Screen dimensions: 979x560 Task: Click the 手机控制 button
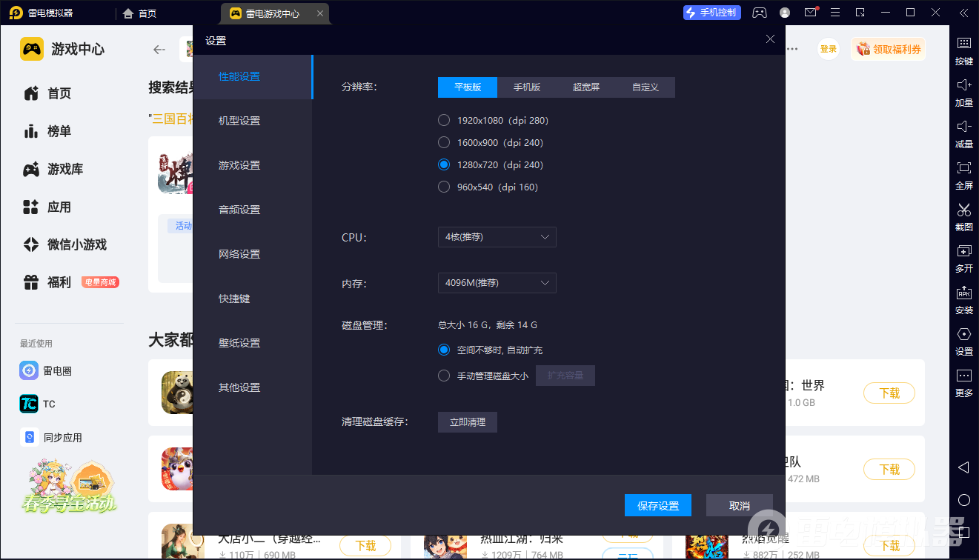(x=712, y=13)
